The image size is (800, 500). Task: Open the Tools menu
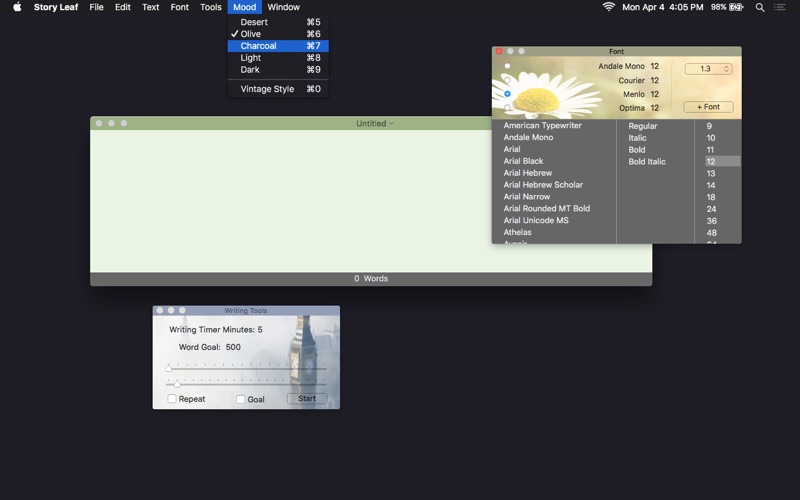point(211,7)
